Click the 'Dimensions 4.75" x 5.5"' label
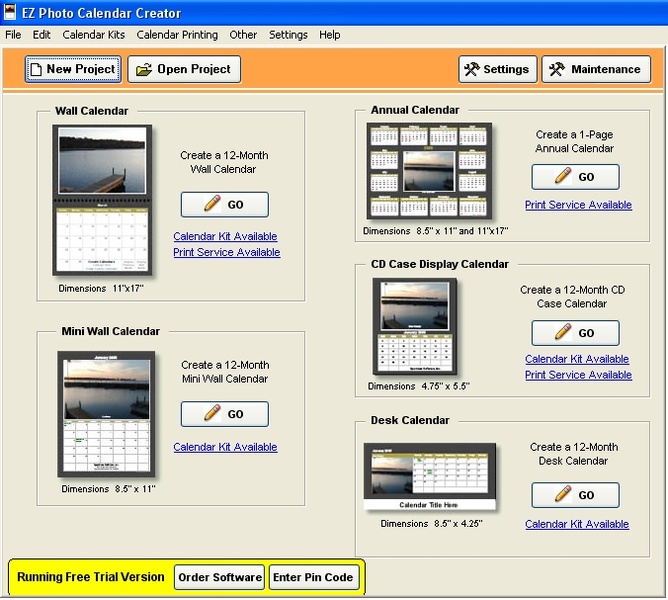 point(419,386)
